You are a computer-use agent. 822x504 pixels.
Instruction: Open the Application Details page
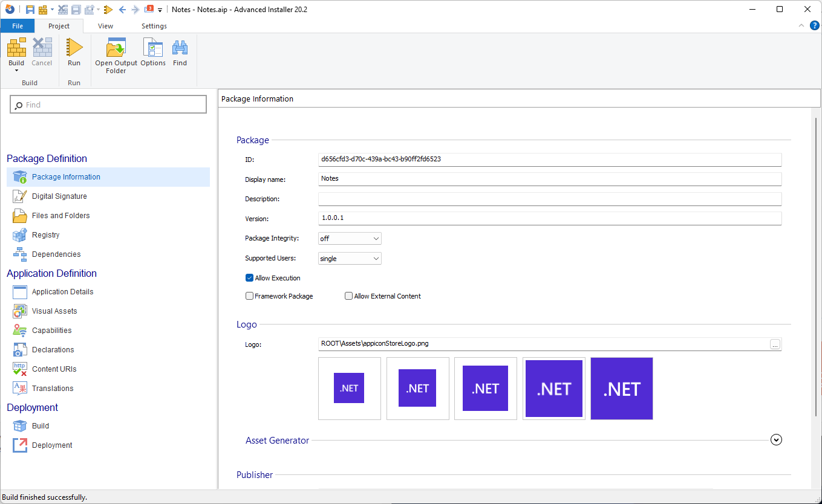(x=62, y=292)
